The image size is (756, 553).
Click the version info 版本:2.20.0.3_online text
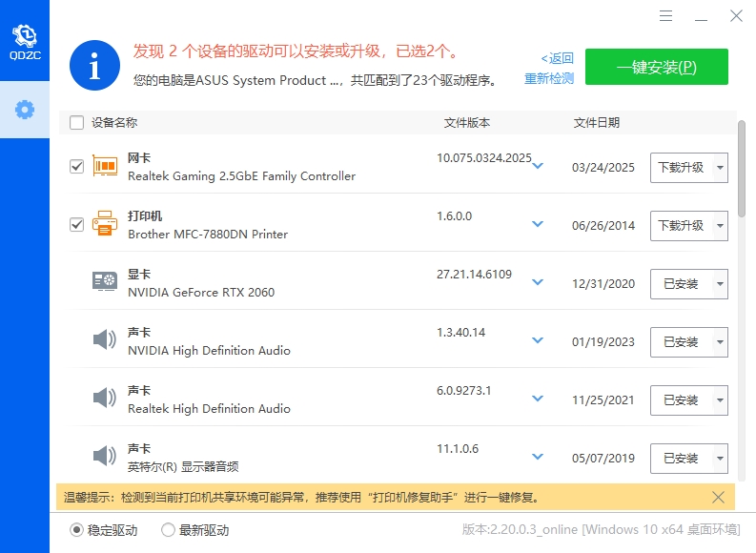[x=601, y=529]
